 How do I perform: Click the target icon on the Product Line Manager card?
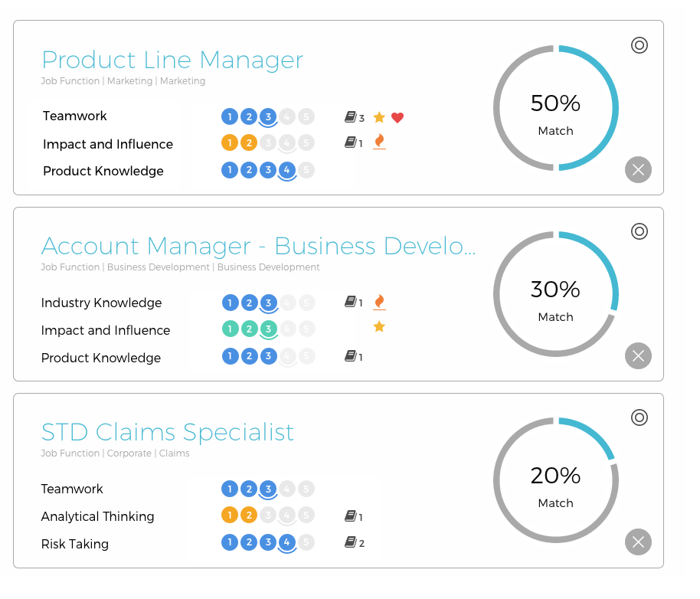(639, 45)
